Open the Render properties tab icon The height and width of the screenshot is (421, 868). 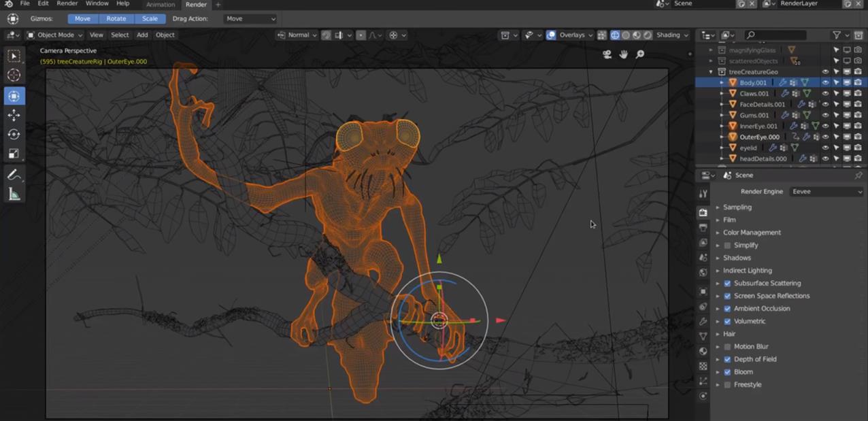(x=703, y=212)
